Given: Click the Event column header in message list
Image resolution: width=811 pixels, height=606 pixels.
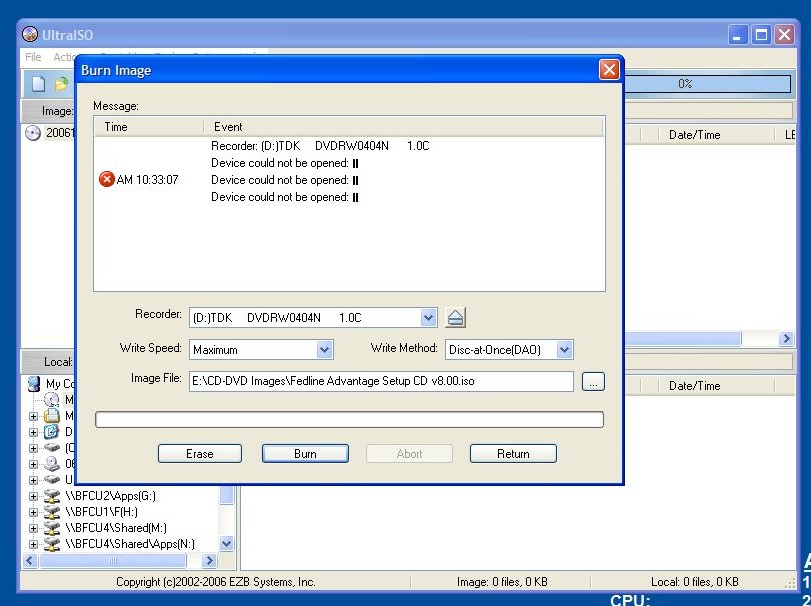Looking at the screenshot, I should (x=403, y=127).
